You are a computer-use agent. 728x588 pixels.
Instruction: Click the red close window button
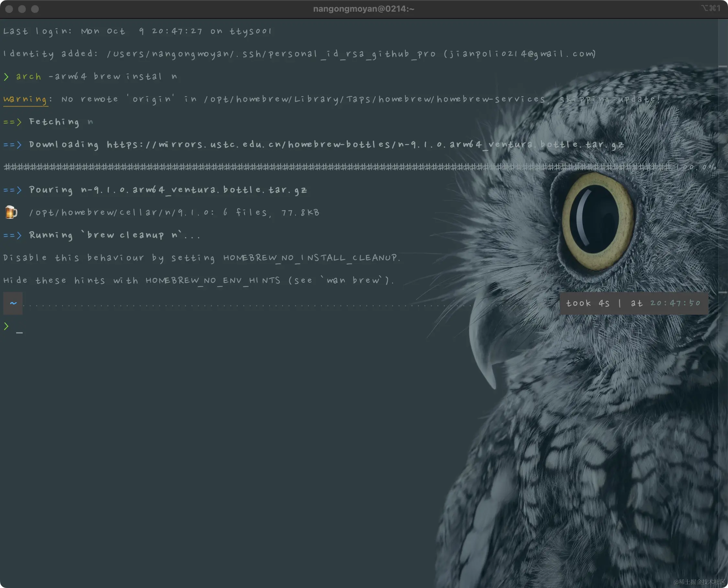tap(9, 9)
